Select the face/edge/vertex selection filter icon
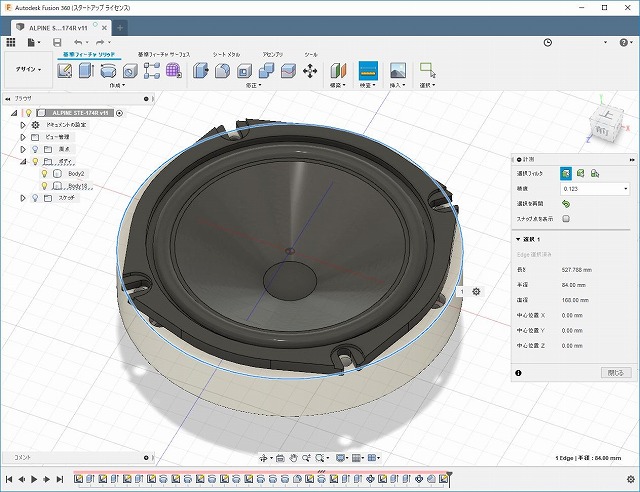The height and width of the screenshot is (492, 640). click(x=566, y=174)
